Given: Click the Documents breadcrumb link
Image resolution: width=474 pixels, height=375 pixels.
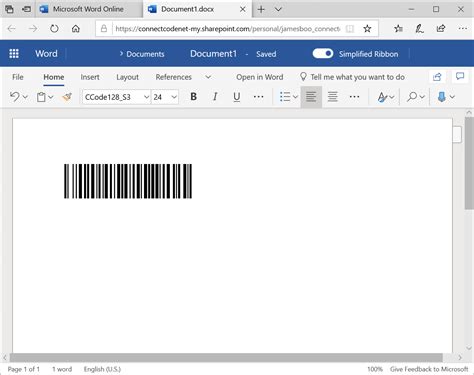Looking at the screenshot, I should click(145, 54).
